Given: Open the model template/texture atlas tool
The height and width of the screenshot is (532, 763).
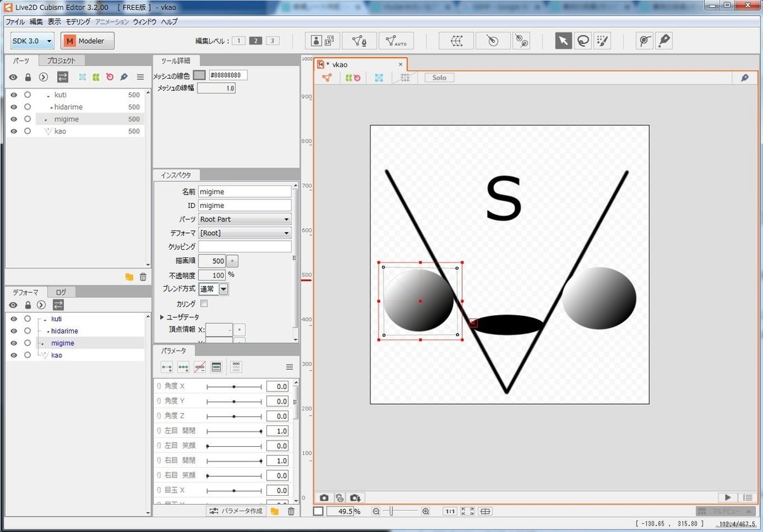Looking at the screenshot, I should point(322,41).
